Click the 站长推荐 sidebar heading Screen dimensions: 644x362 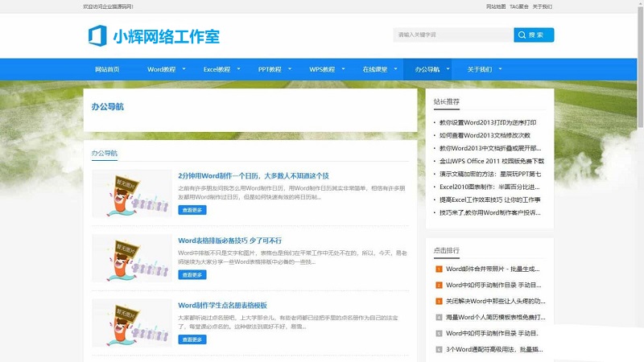447,101
